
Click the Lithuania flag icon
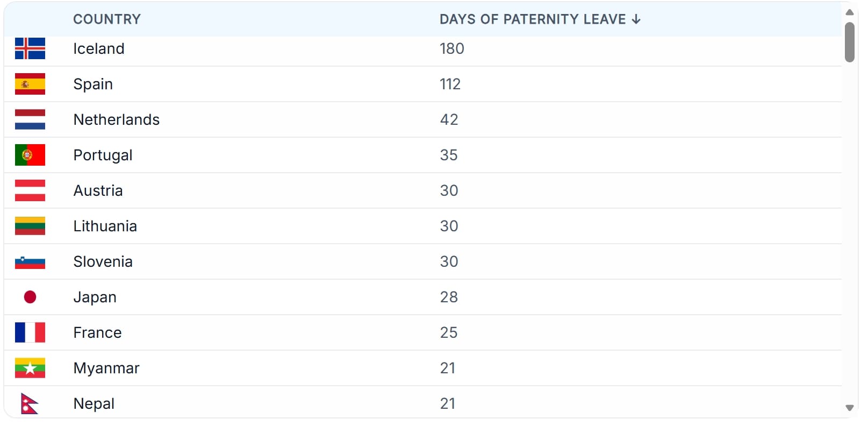coord(30,226)
